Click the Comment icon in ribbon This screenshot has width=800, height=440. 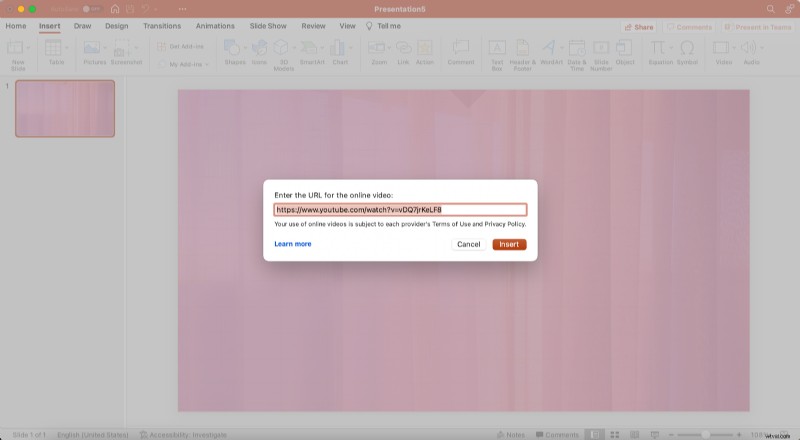pos(461,47)
